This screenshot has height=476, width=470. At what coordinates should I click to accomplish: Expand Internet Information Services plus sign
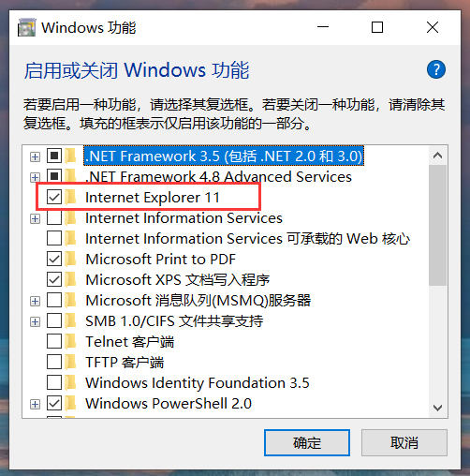[35, 218]
